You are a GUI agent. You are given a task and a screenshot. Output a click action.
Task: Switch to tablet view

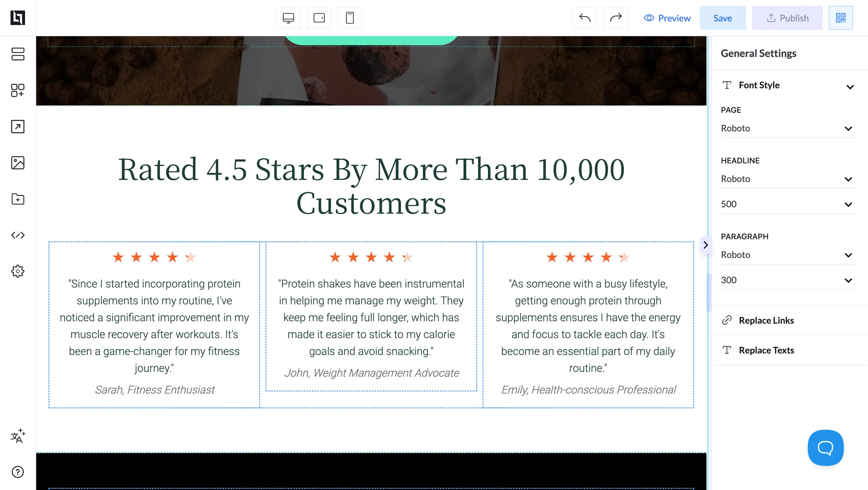(x=319, y=18)
